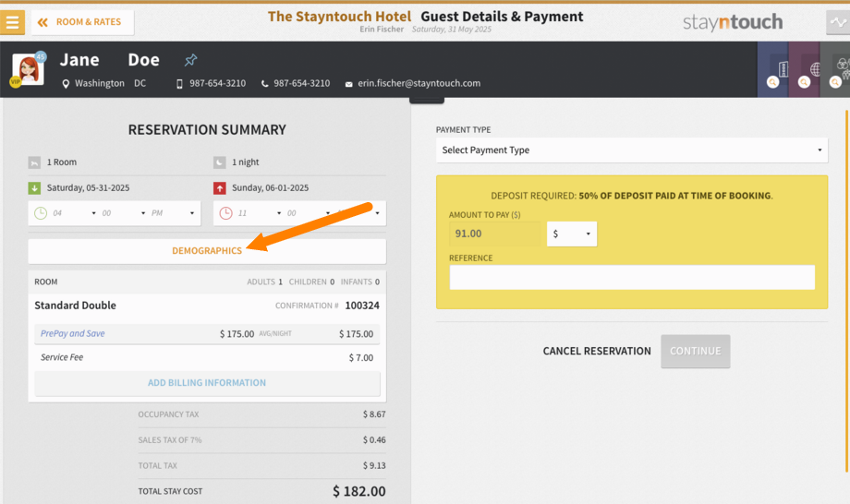Click the Standard Double room name
The width and height of the screenshot is (850, 504).
(x=76, y=306)
